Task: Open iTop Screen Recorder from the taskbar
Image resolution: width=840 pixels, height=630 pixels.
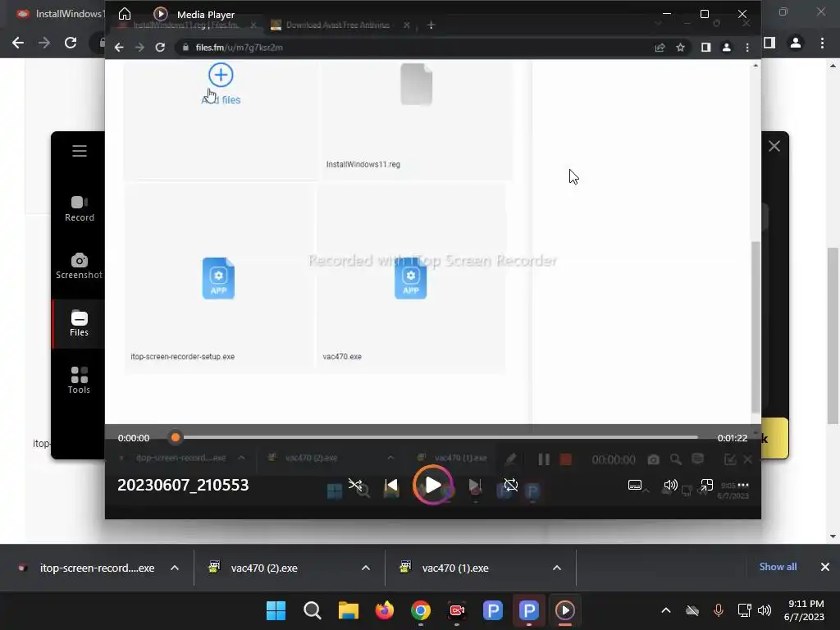Action: (457, 610)
